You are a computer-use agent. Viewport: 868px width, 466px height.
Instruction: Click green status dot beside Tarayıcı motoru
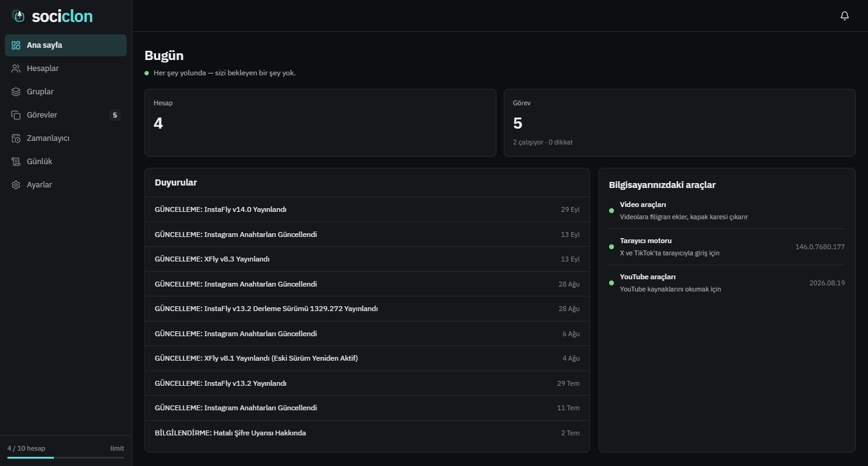612,247
